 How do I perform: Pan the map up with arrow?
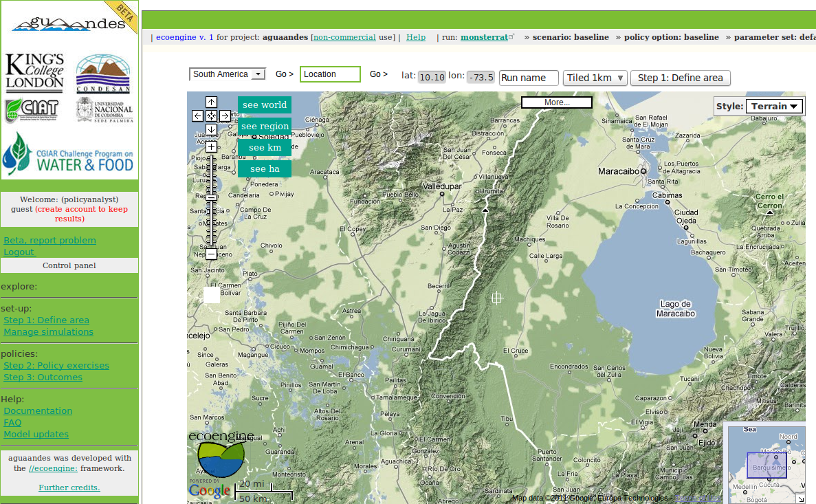pyautogui.click(x=211, y=102)
